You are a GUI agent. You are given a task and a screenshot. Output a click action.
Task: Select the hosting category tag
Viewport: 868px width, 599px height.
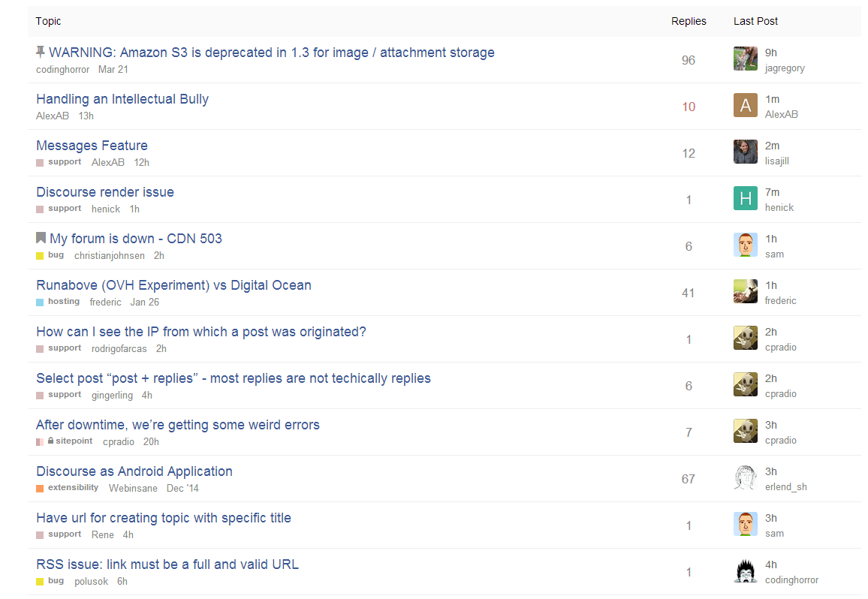pos(63,302)
